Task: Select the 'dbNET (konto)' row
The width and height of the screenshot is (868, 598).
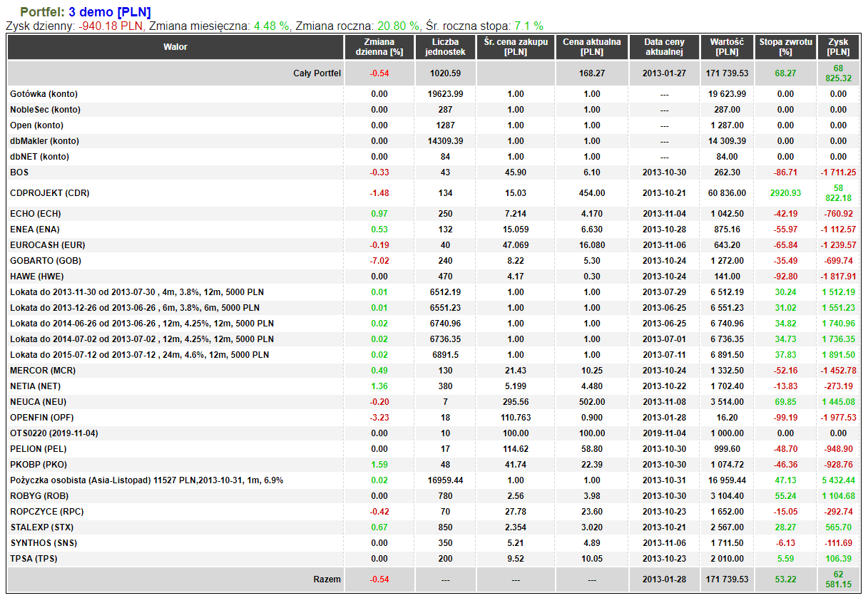Action: click(x=434, y=157)
